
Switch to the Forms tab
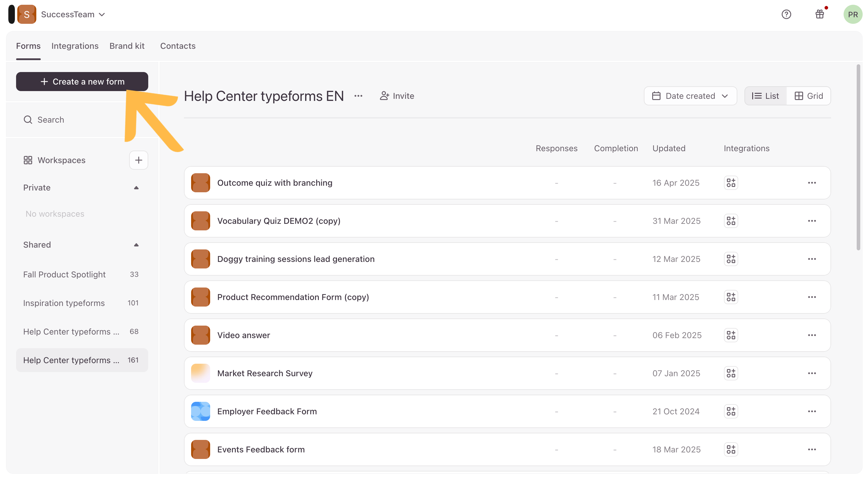(28, 46)
